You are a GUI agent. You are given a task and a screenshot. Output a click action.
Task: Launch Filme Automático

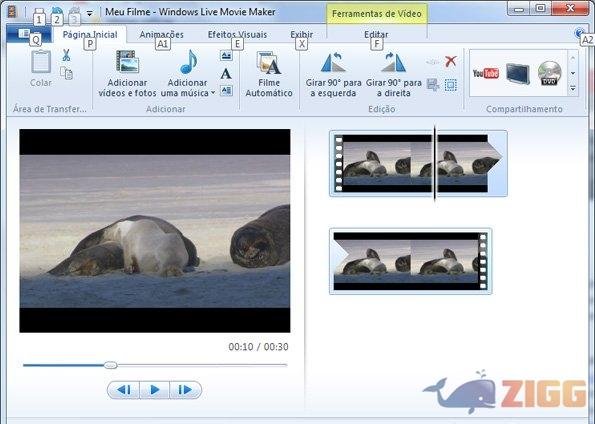(x=269, y=74)
